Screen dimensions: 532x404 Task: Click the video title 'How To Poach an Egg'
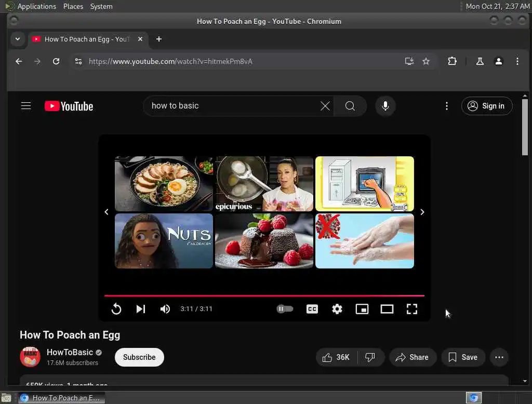pos(70,335)
